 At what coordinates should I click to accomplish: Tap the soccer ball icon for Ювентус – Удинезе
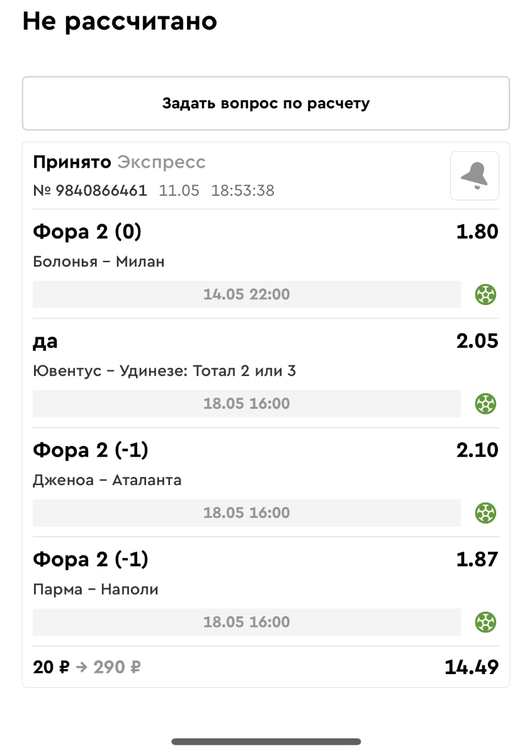[x=485, y=403]
